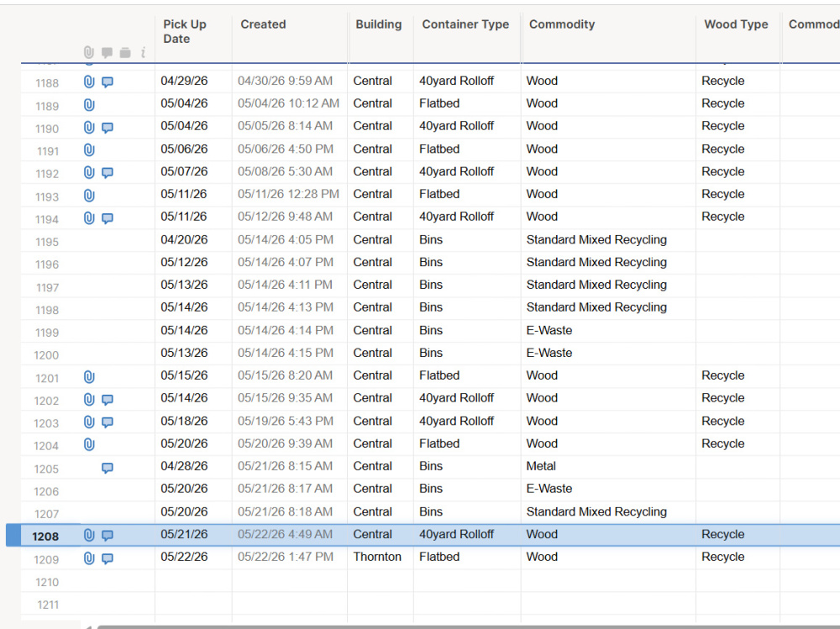The image size is (840, 629).
Task: Select empty row number 1210
Action: pyautogui.click(x=47, y=582)
